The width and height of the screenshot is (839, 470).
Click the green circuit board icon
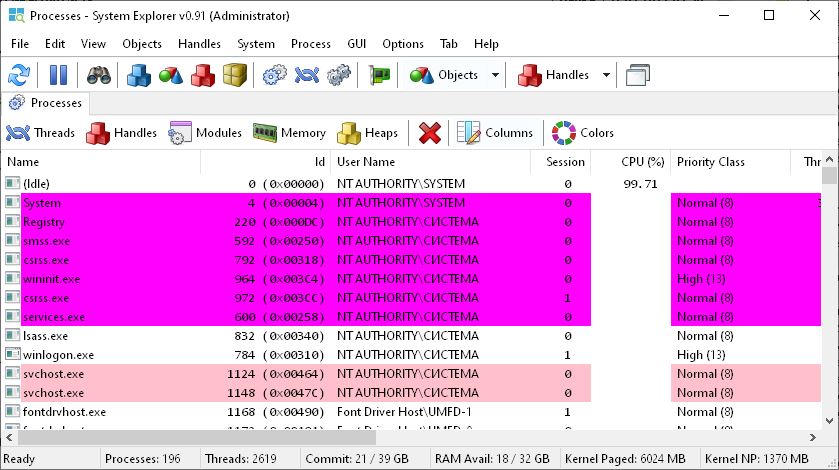pos(378,75)
